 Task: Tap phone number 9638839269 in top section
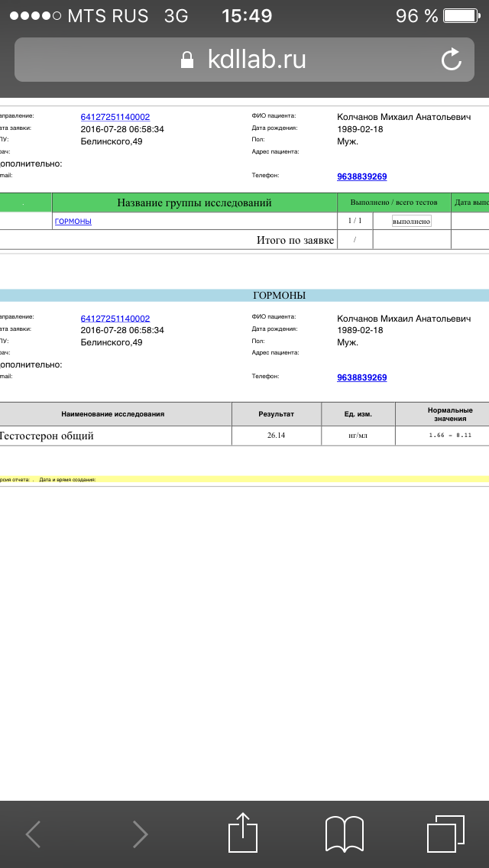pyautogui.click(x=361, y=177)
